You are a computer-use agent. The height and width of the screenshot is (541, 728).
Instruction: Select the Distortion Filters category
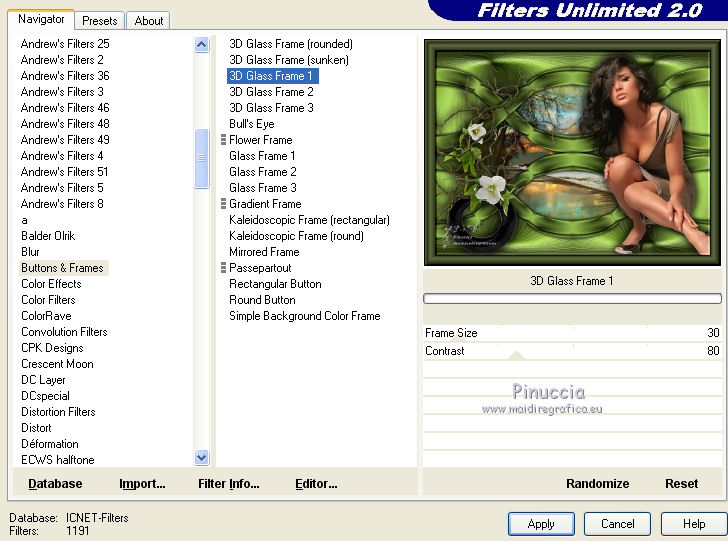click(x=58, y=412)
